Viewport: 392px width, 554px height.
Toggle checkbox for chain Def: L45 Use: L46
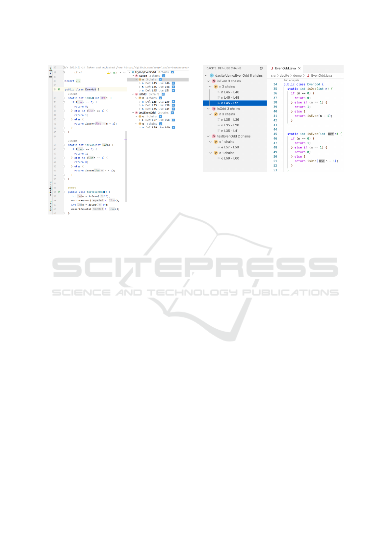pyautogui.click(x=173, y=83)
